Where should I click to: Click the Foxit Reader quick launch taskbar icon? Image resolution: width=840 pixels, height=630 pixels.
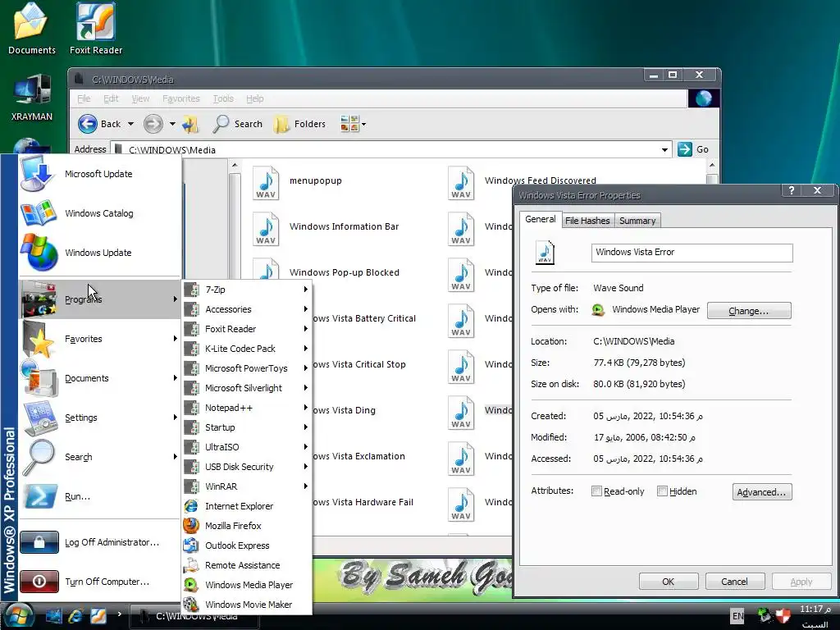point(98,615)
